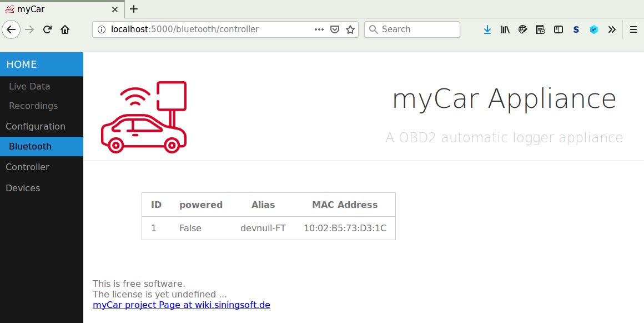Image resolution: width=644 pixels, height=323 pixels.
Task: Select the Bluetooth sidebar entry
Action: point(30,146)
